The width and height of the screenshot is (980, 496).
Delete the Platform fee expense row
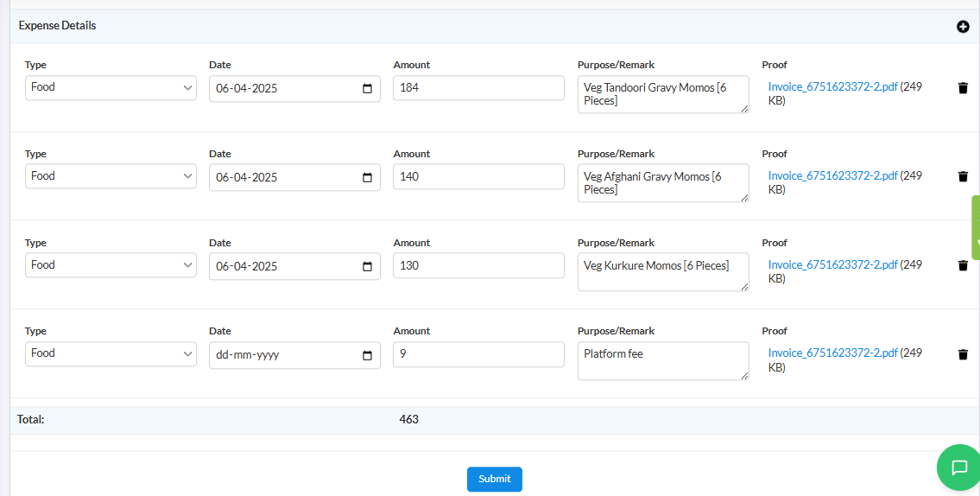pyautogui.click(x=963, y=354)
